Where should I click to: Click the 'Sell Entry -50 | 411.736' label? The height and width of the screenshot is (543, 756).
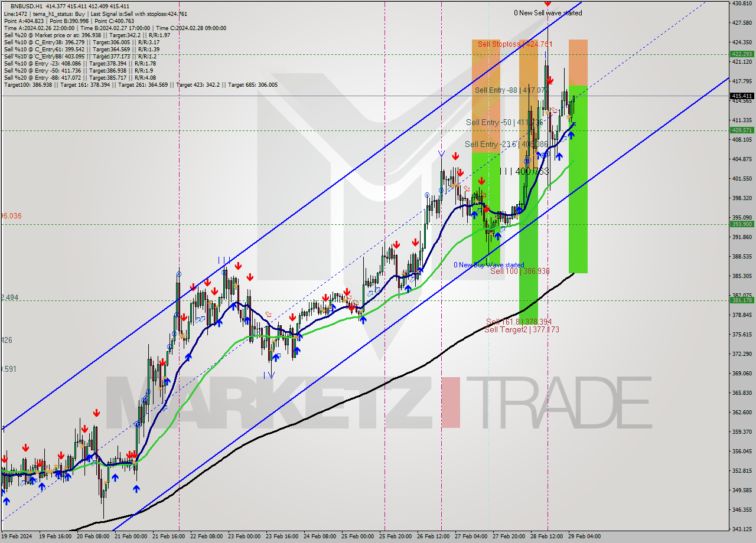pos(504,122)
